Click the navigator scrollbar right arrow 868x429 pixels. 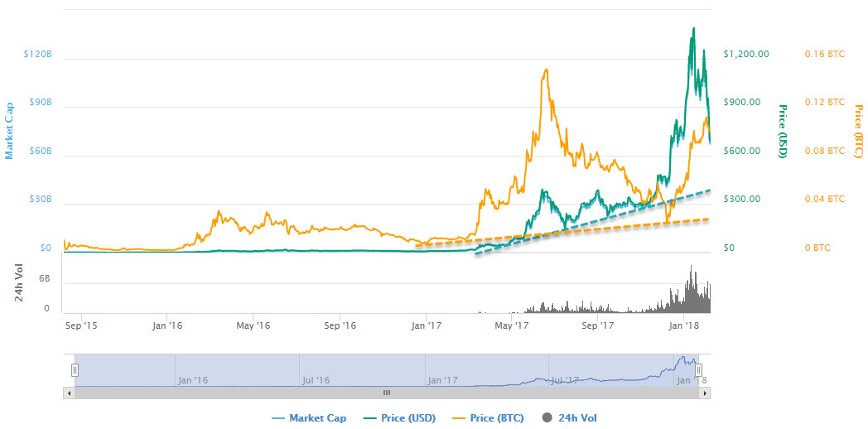[705, 393]
